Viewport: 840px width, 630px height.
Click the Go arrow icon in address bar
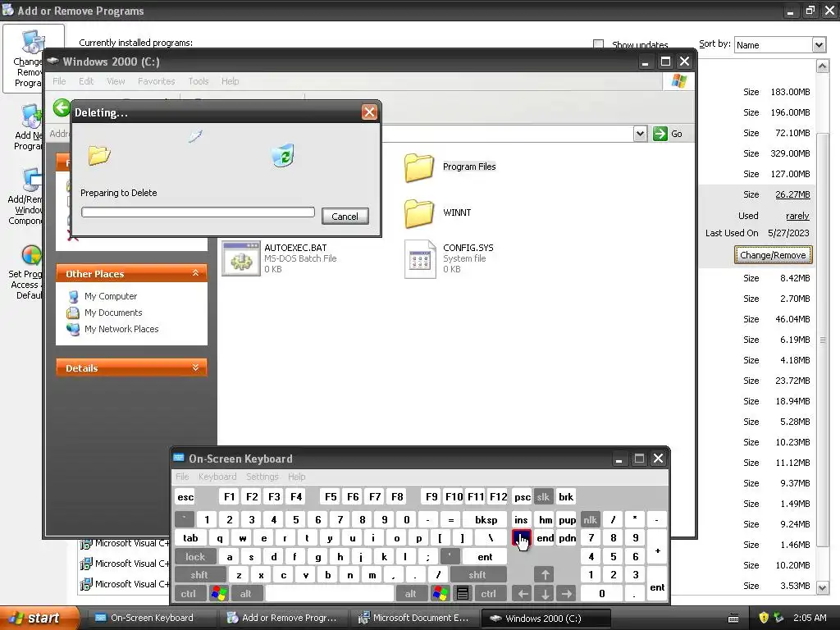pos(660,134)
